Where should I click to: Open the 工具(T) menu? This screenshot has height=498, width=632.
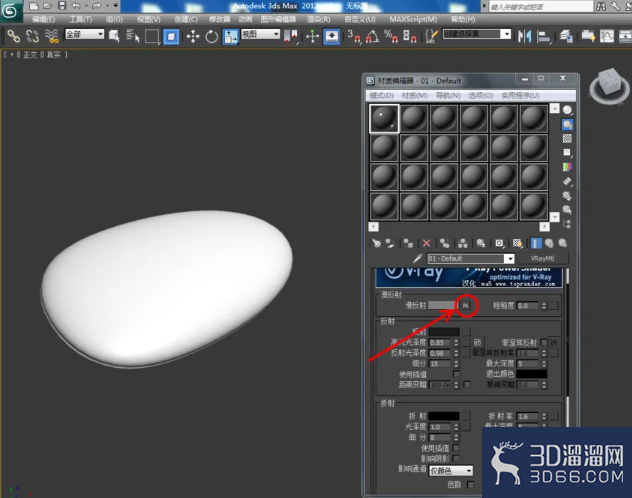(81, 19)
